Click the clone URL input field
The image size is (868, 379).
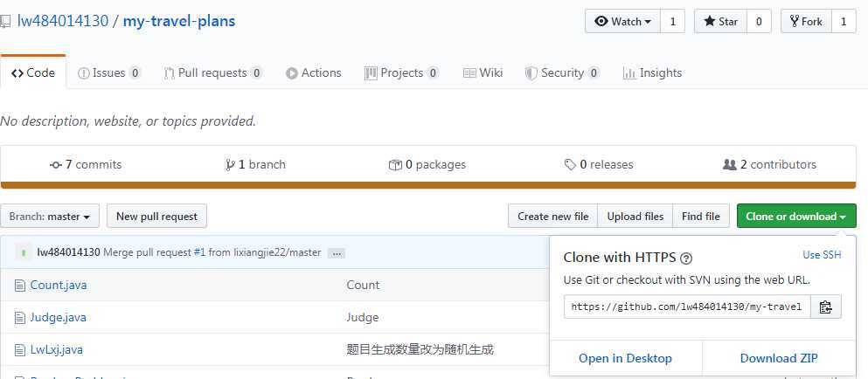(x=688, y=307)
